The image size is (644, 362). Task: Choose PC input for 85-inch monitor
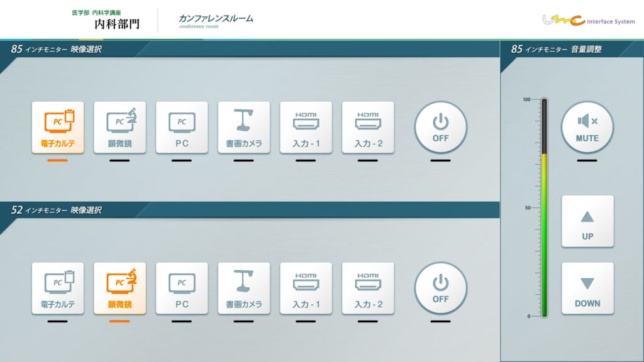(x=182, y=128)
